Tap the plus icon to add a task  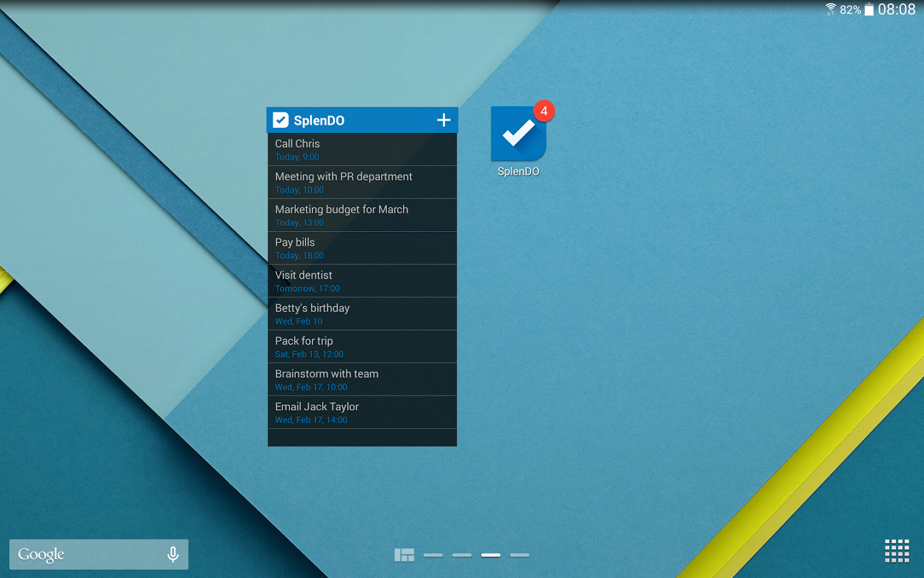click(443, 120)
